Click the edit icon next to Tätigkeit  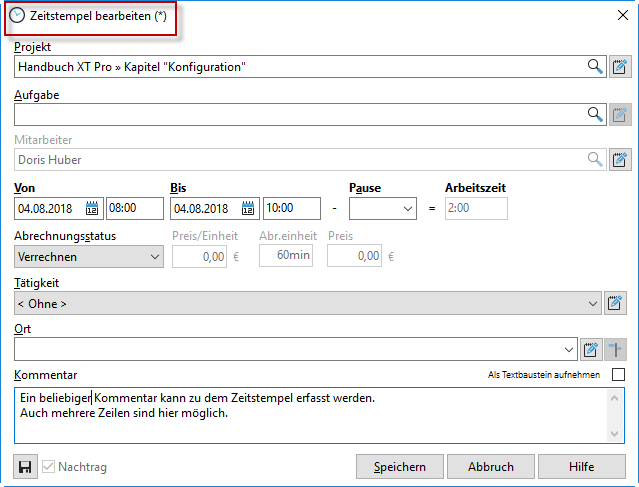(x=618, y=302)
